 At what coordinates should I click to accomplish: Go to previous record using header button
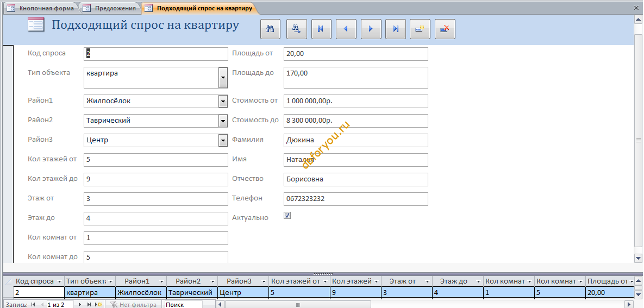click(346, 29)
